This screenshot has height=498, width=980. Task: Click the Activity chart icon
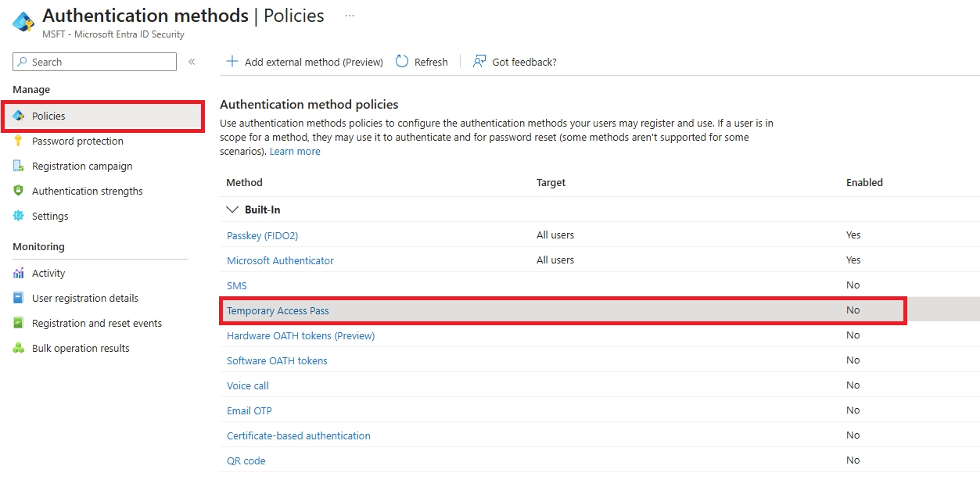tap(19, 273)
